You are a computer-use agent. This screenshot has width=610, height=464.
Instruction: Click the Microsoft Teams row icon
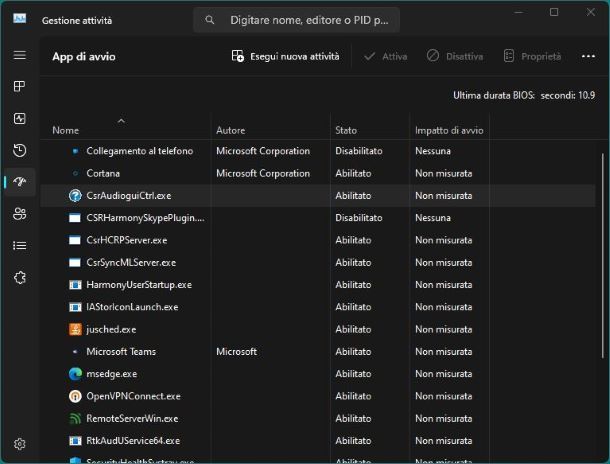pyautogui.click(x=75, y=352)
